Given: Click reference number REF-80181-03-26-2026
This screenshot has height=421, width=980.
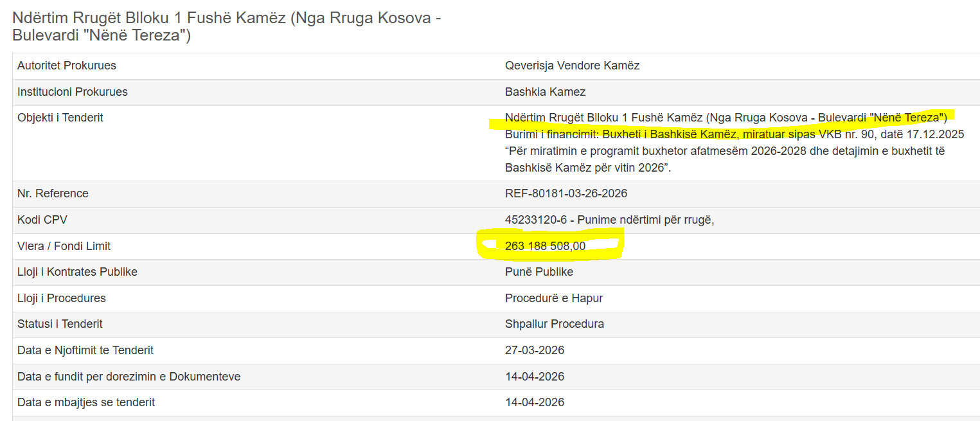Looking at the screenshot, I should [x=566, y=193].
